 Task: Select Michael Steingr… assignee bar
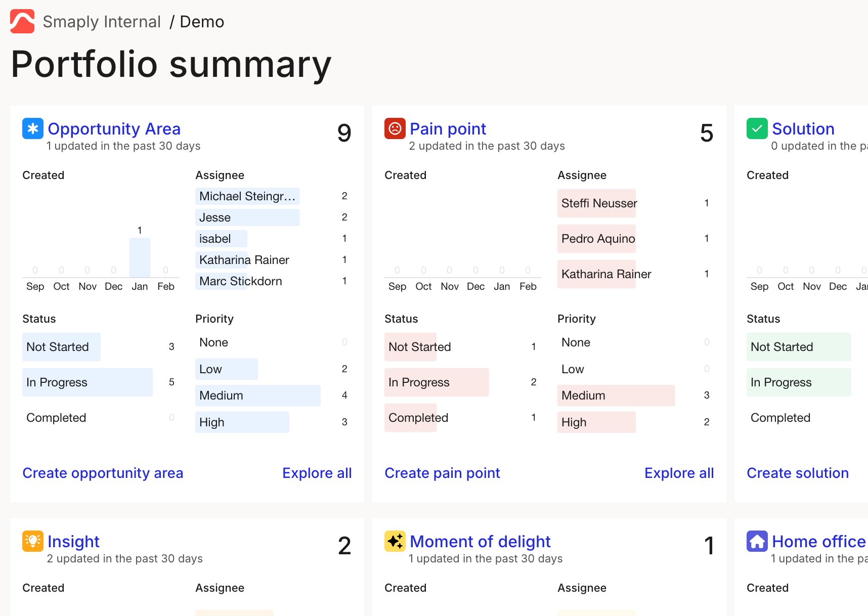tap(247, 196)
